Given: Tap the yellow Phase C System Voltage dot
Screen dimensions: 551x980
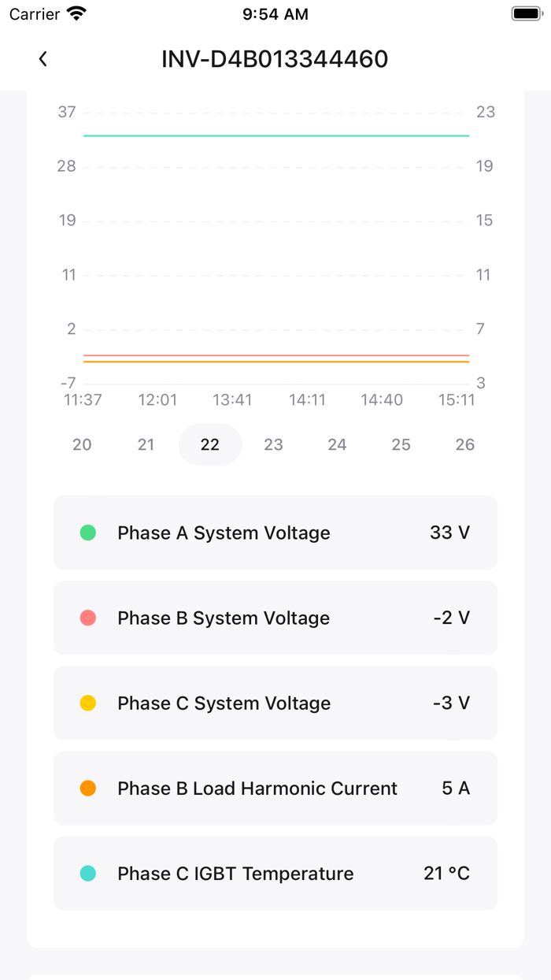Looking at the screenshot, I should click(x=87, y=703).
